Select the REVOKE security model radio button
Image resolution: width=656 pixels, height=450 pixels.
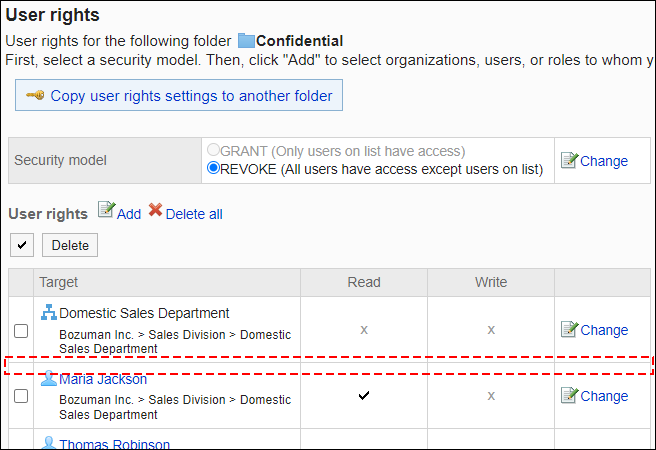213,168
